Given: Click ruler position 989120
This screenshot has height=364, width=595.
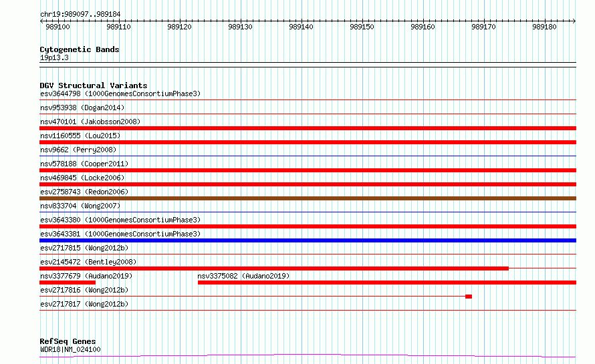Looking at the screenshot, I should [x=179, y=27].
